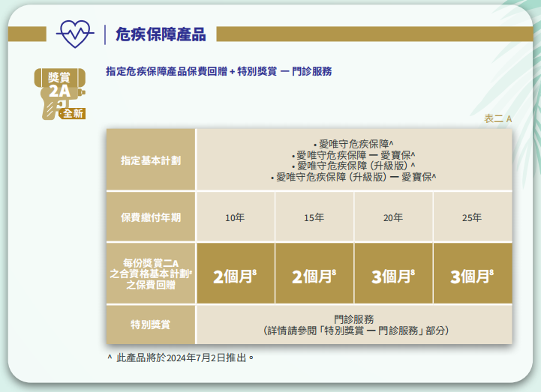This screenshot has width=541, height=392.
Task: Click the 保費繳付年期 row header
Action: [x=151, y=217]
